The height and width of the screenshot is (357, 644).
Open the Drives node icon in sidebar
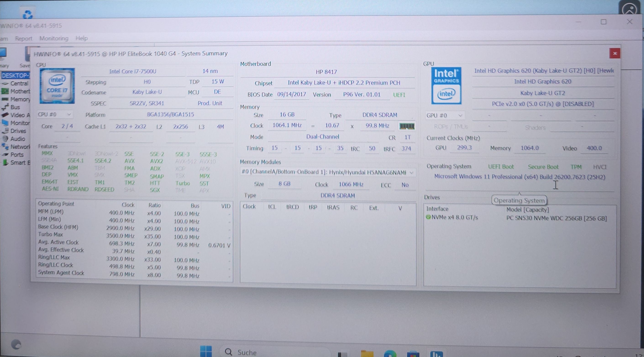[x=5, y=131]
